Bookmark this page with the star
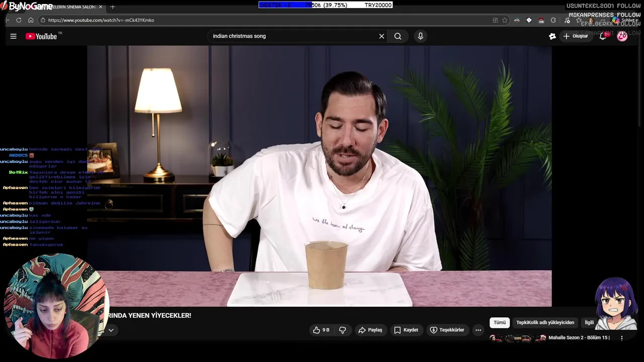The height and width of the screenshot is (362, 644). 505,20
